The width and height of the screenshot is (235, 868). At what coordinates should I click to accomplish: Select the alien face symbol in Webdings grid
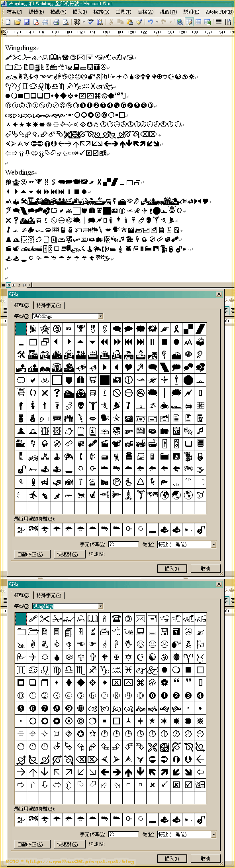pyautogui.click(x=81, y=406)
